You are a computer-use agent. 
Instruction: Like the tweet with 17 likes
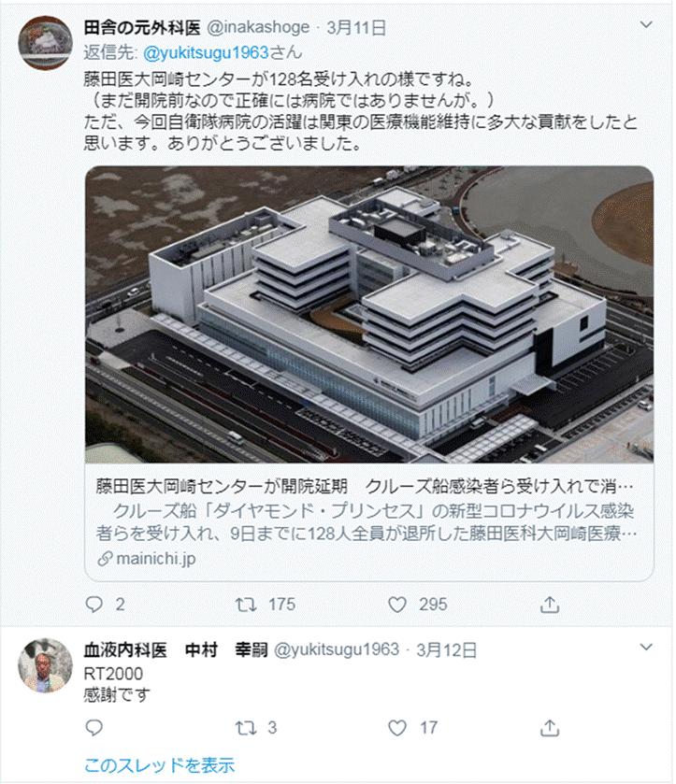point(397,728)
